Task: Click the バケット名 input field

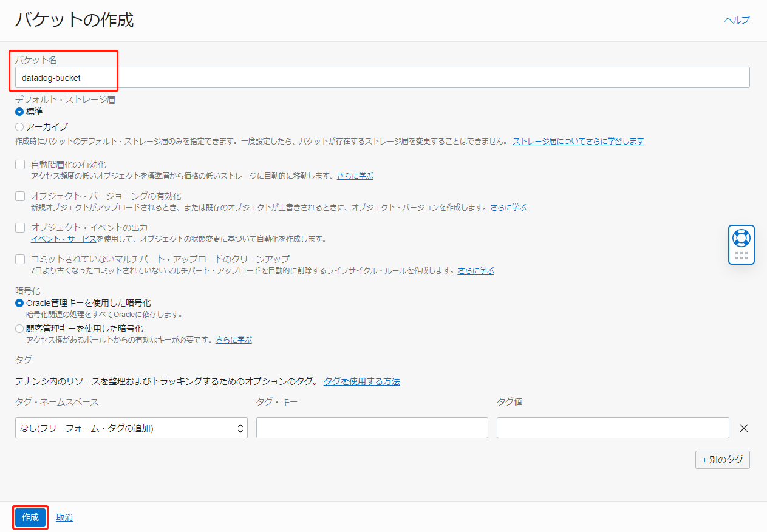Action: tap(383, 78)
